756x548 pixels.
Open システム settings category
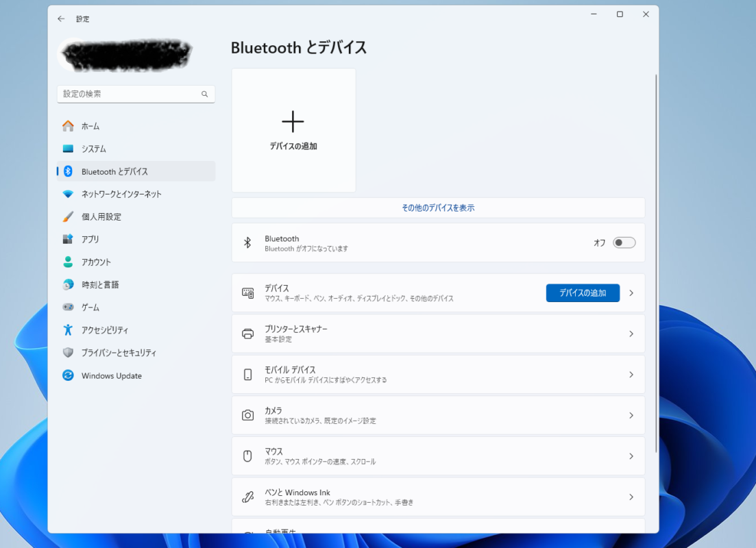tap(136, 149)
